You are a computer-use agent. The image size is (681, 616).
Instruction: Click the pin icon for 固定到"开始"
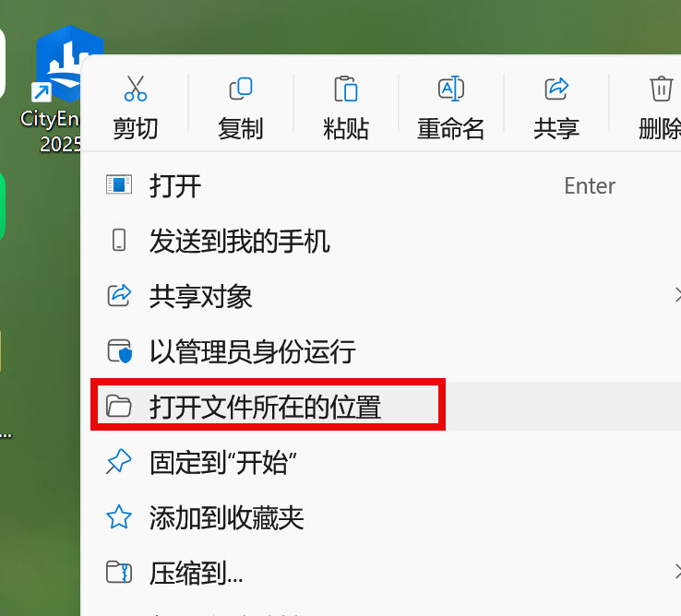click(118, 461)
